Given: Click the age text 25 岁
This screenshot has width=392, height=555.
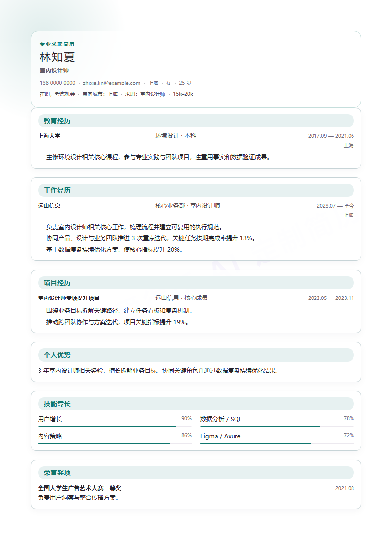Looking at the screenshot, I should coord(185,83).
